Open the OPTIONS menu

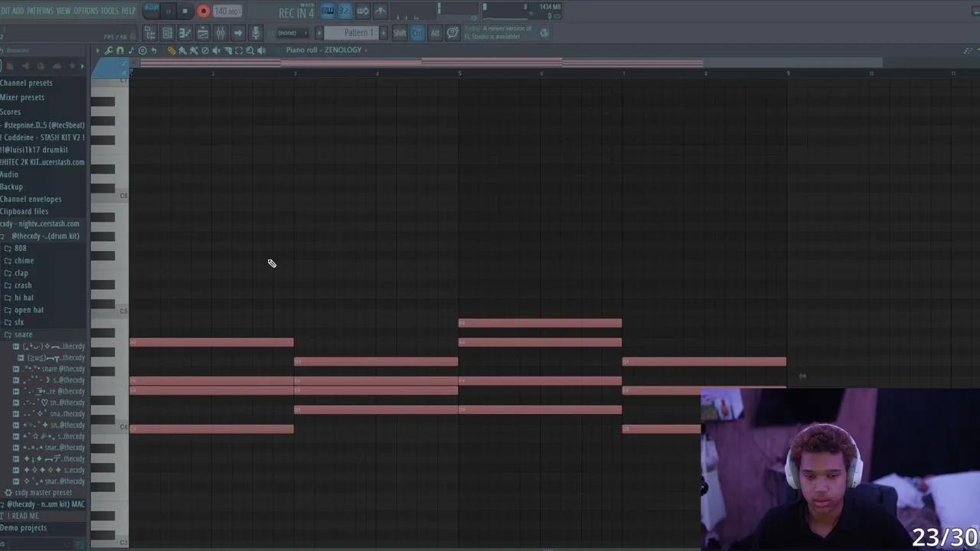86,11
